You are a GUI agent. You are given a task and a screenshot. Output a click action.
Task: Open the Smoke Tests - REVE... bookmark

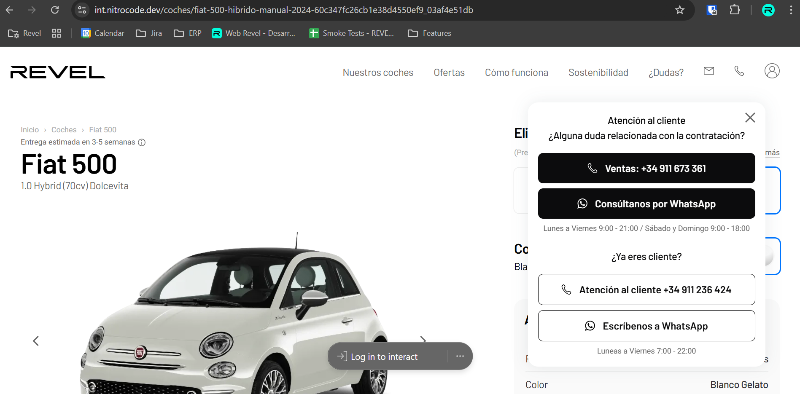point(352,33)
